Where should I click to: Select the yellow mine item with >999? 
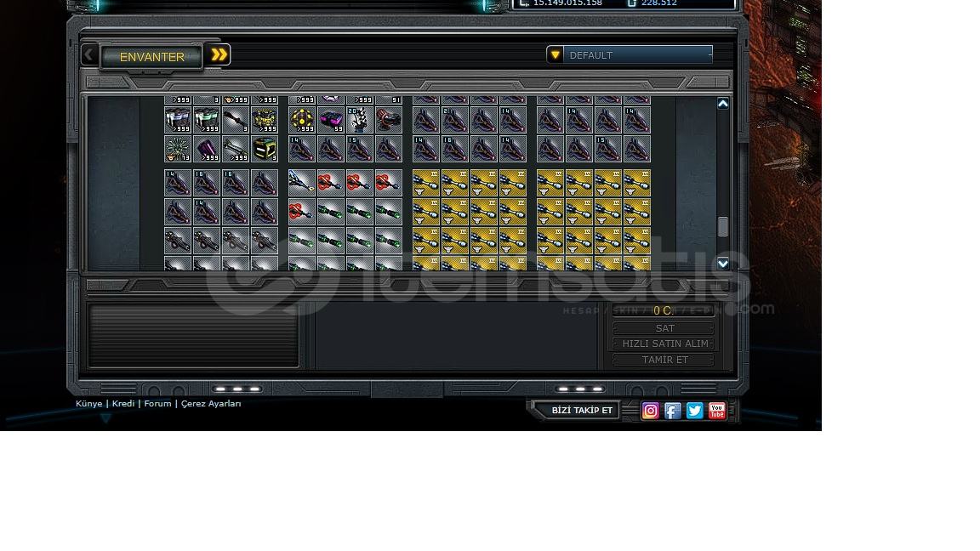coord(302,120)
